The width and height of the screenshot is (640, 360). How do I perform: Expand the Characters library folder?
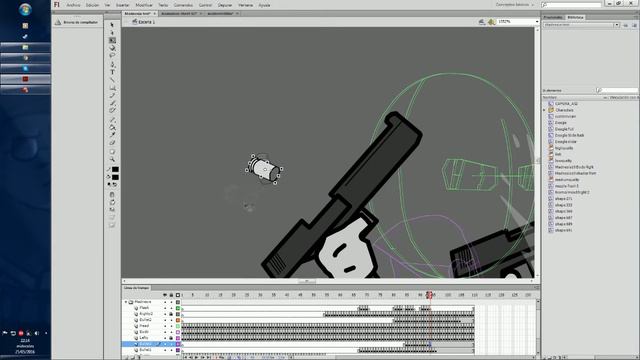pyautogui.click(x=544, y=110)
